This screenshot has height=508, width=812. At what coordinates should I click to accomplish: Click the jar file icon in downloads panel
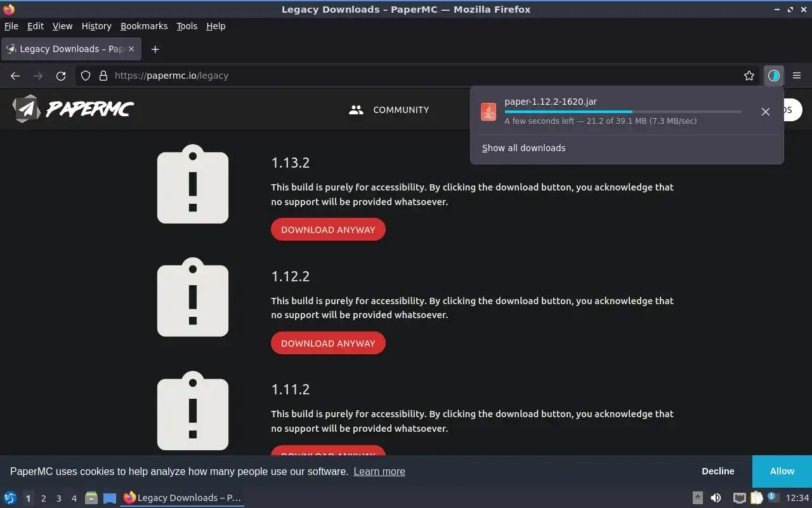[x=488, y=112]
